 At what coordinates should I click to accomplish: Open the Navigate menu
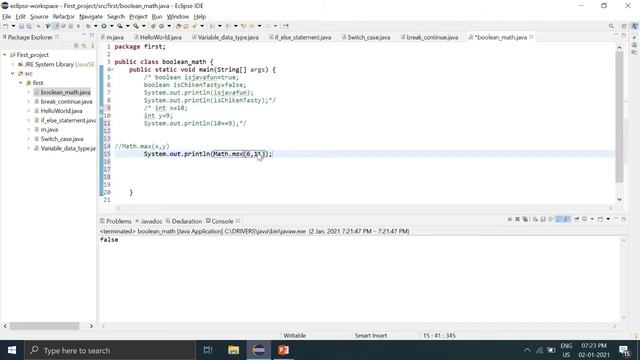[91, 16]
